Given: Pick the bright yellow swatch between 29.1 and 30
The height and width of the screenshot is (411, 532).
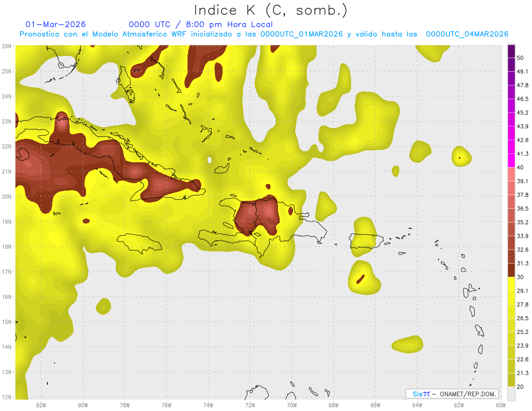Looking at the screenshot, I should point(511,284).
